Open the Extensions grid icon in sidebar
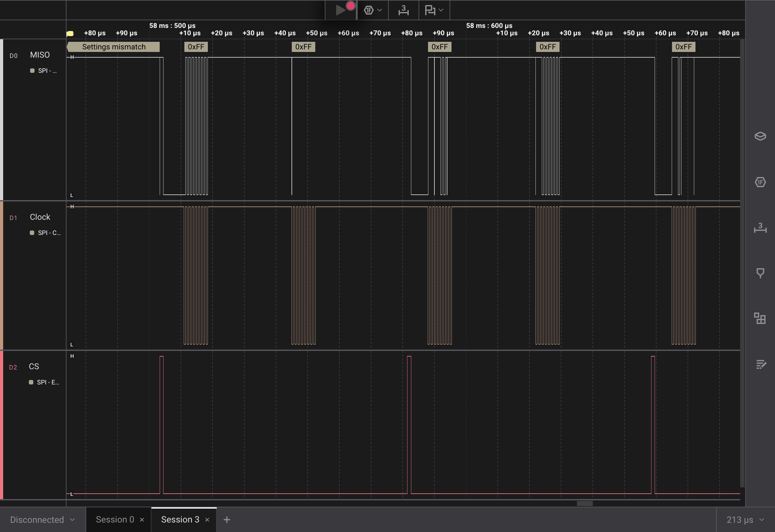Screen dimensions: 775x532 click(760, 318)
